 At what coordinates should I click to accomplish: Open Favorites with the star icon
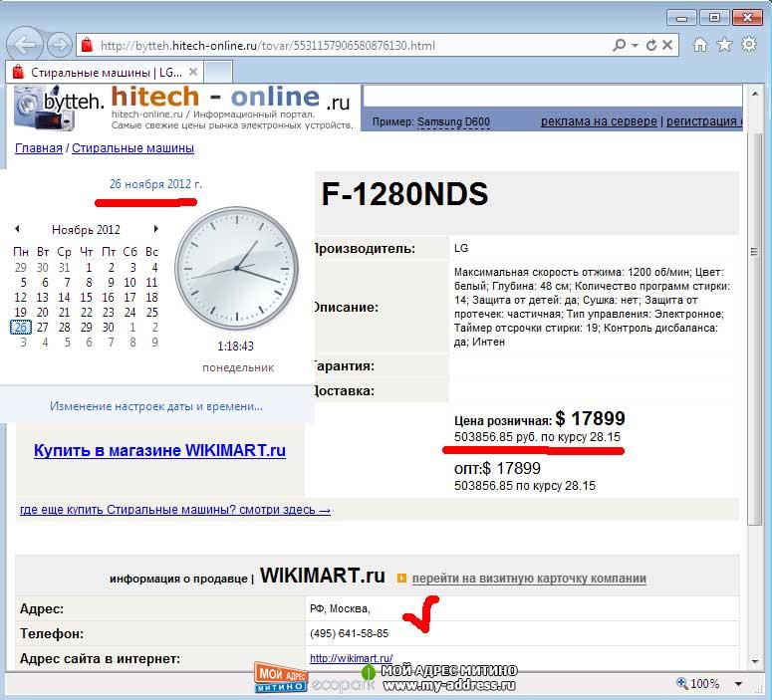[x=724, y=45]
